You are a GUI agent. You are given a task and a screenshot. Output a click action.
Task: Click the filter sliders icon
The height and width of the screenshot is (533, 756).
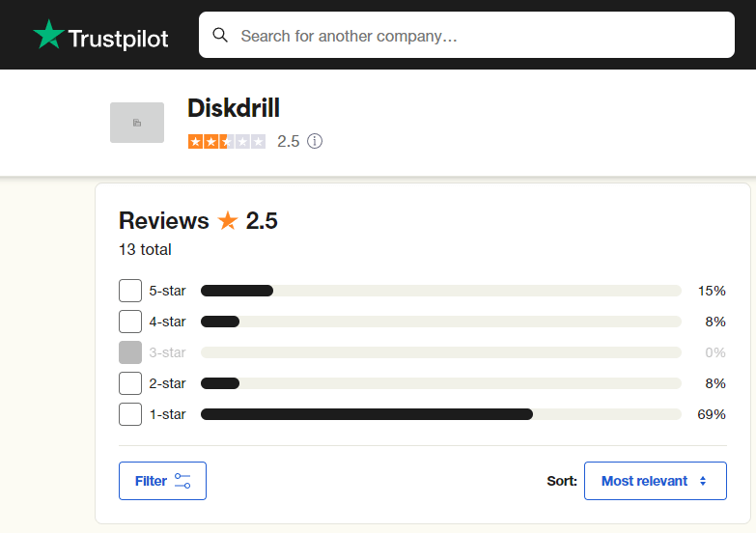pyautogui.click(x=182, y=481)
